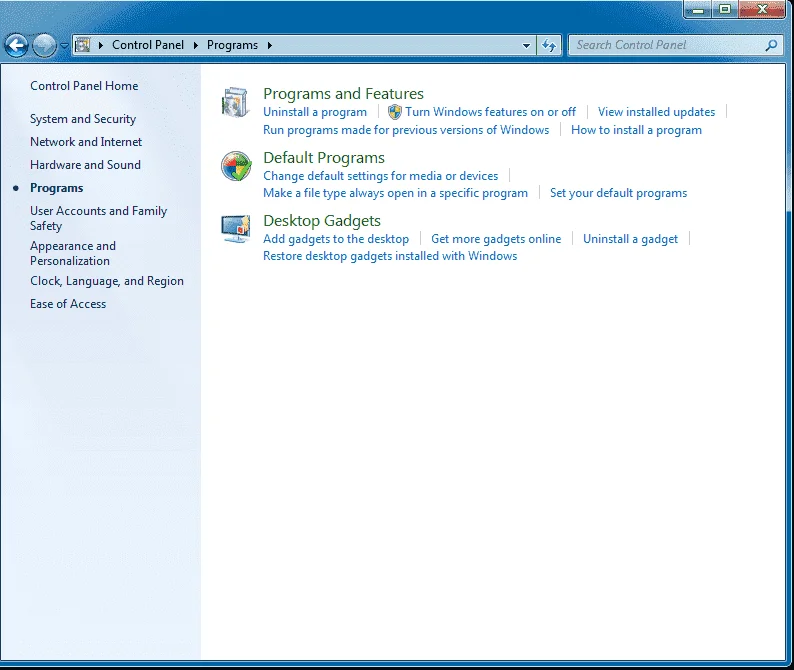The width and height of the screenshot is (794, 670).
Task: Open Clock, Language, and Region category
Action: pos(107,281)
